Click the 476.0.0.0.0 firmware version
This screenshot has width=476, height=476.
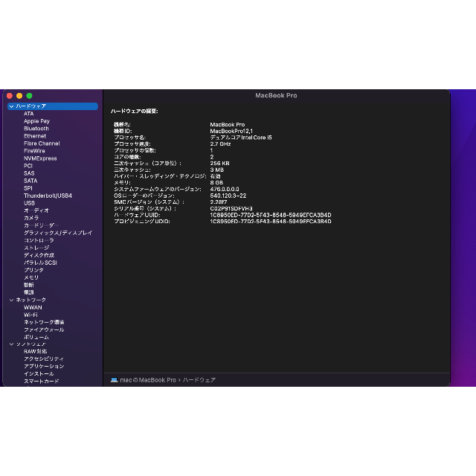click(x=225, y=189)
